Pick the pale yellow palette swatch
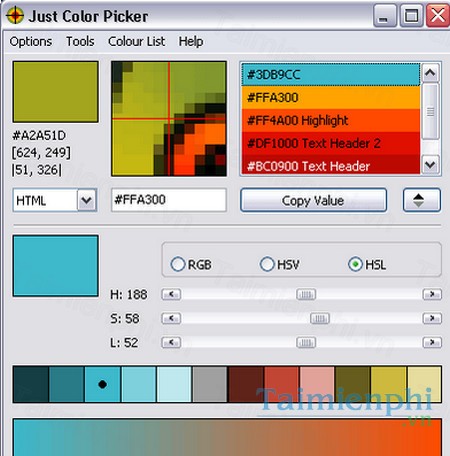This screenshot has height=456, width=450. coord(424,384)
